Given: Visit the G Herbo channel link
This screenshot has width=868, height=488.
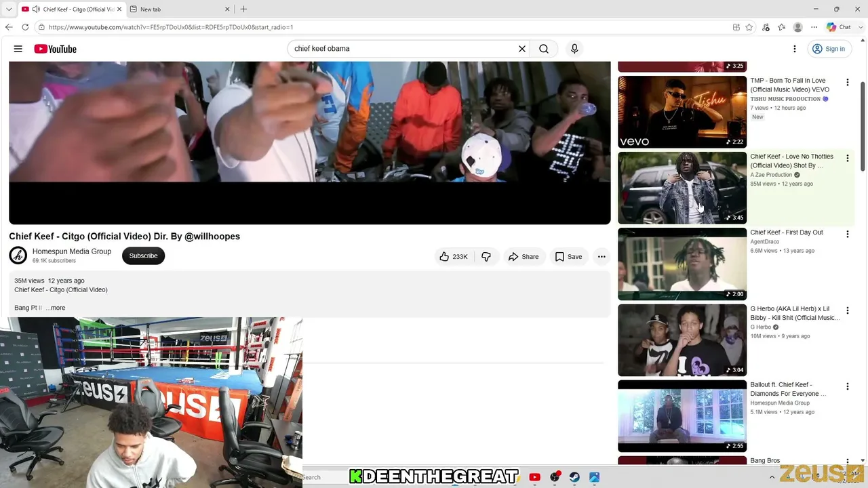Looking at the screenshot, I should (x=761, y=327).
